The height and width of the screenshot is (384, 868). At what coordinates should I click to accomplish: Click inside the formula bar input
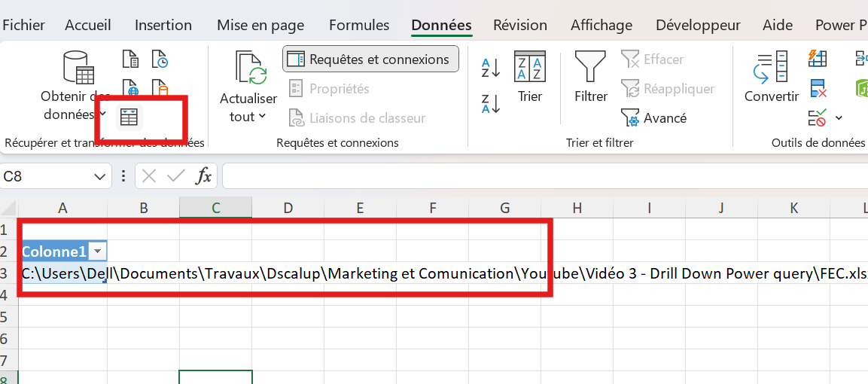[545, 176]
